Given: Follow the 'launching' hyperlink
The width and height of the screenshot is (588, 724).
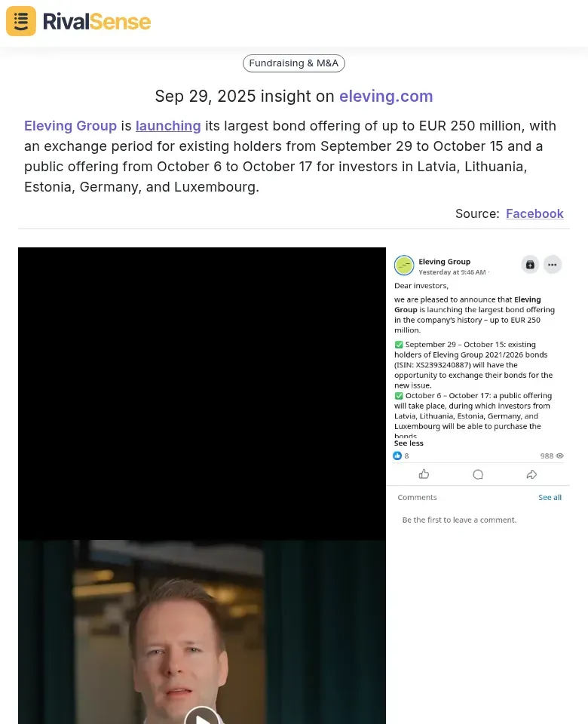Looking at the screenshot, I should pos(168,126).
